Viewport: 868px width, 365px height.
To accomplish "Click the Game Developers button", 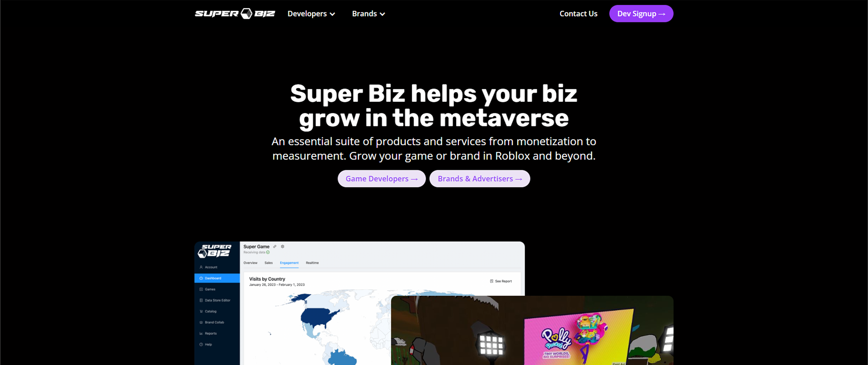I will (382, 179).
